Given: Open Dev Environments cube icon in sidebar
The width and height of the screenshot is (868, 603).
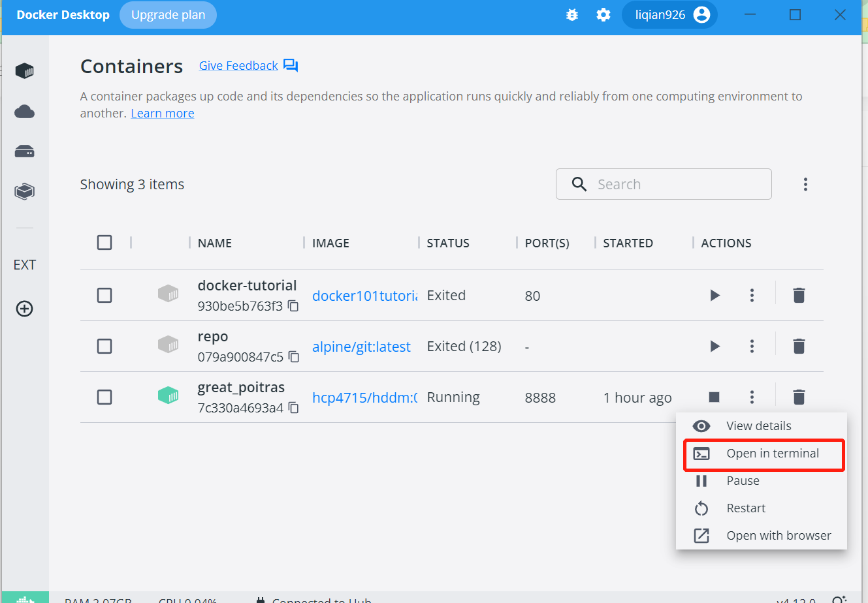Looking at the screenshot, I should [24, 191].
